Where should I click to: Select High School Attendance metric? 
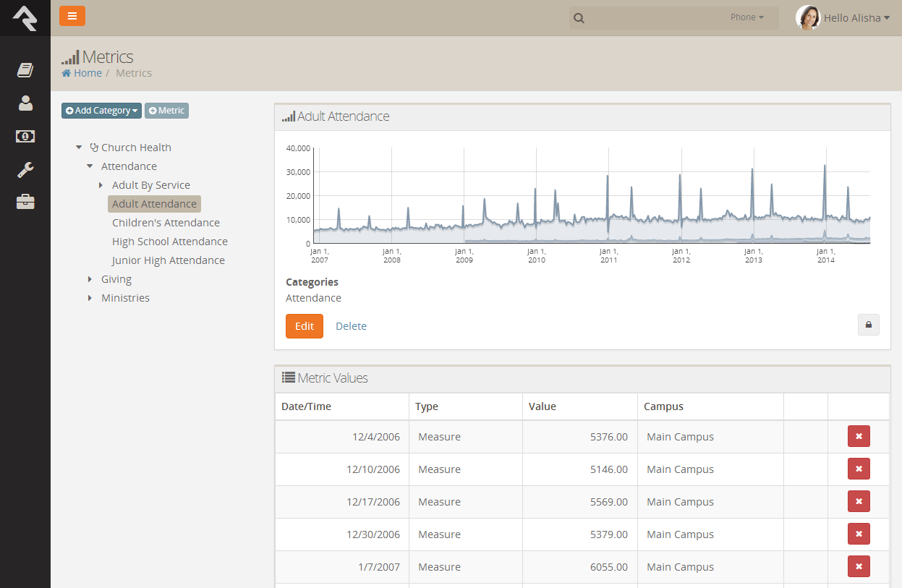tap(170, 242)
